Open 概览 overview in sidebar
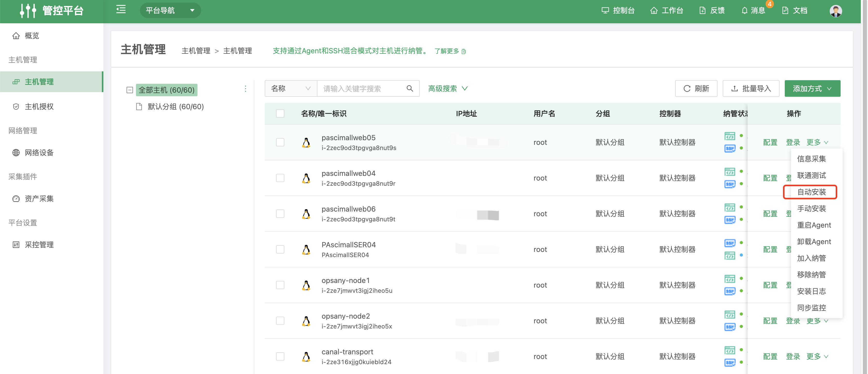 tap(26, 35)
